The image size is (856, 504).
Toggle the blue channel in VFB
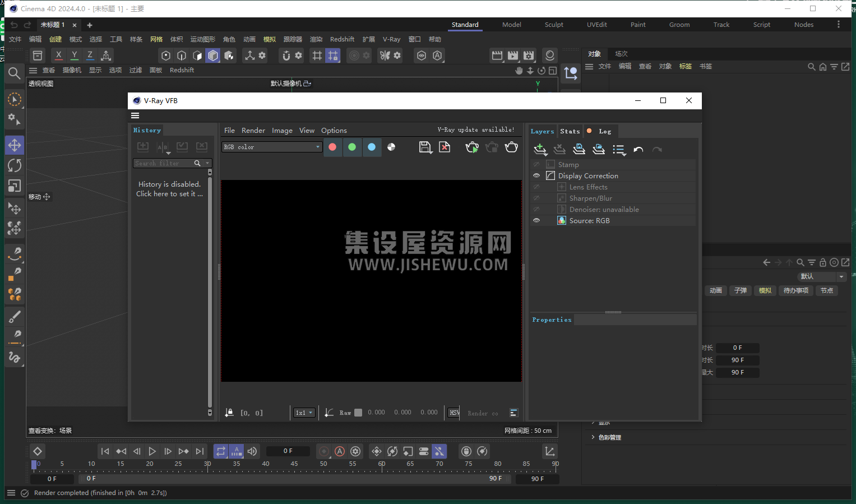tap(372, 147)
